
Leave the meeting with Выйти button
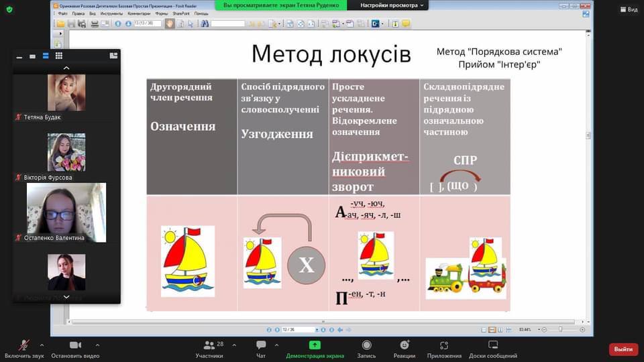pos(623,349)
